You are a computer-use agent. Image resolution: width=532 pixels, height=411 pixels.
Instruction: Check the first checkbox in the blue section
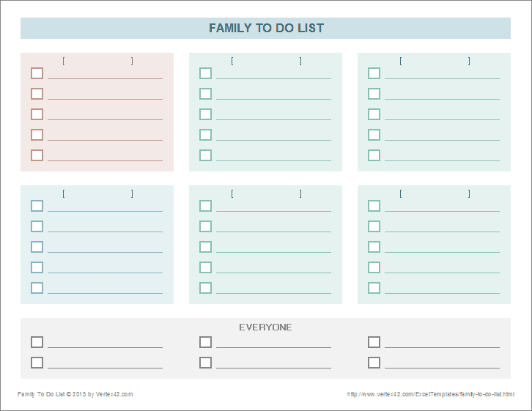pyautogui.click(x=37, y=206)
